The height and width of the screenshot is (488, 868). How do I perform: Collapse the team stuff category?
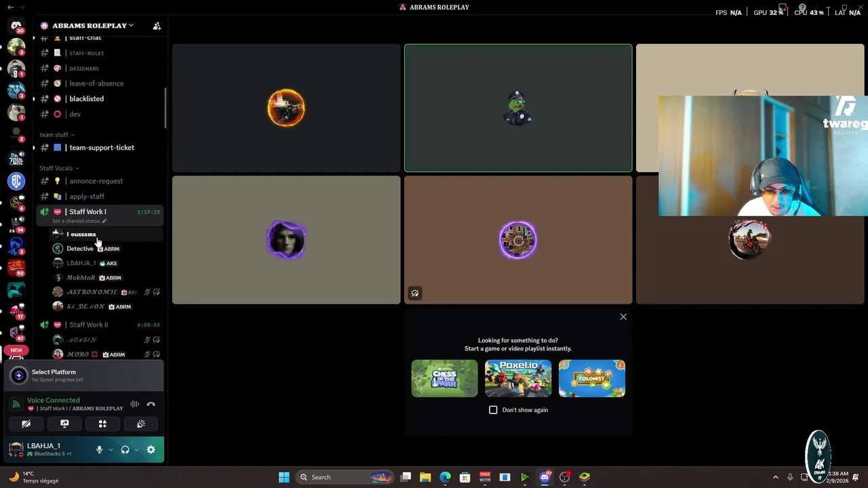pos(57,134)
